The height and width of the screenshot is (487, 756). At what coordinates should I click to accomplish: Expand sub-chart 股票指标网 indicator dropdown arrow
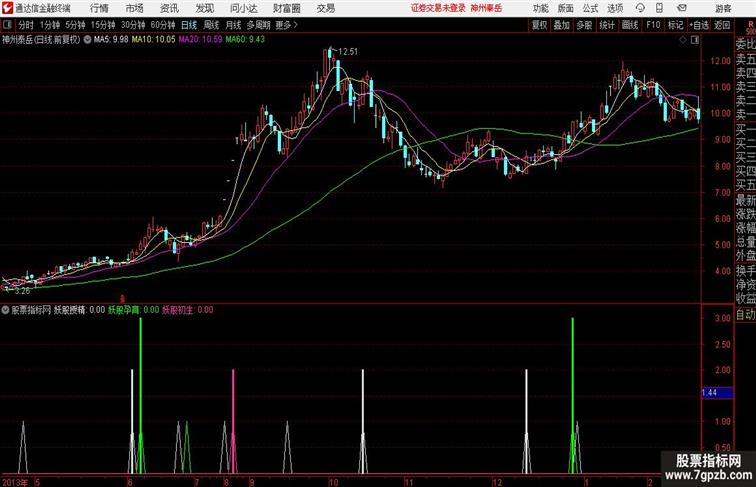click(5, 310)
